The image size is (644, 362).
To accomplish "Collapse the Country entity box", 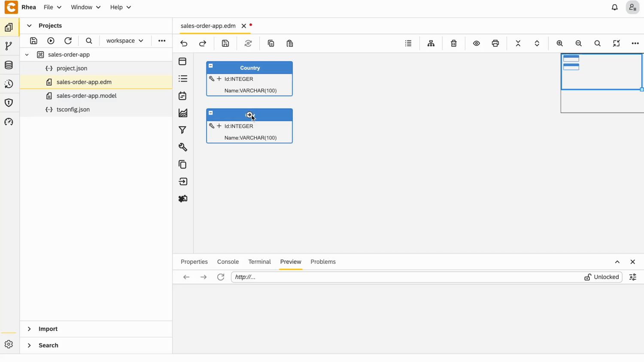I will tap(211, 66).
